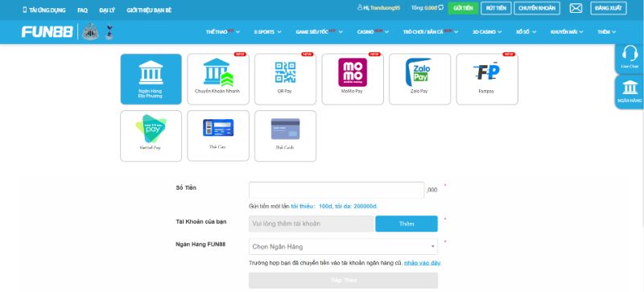644x292 pixels.
Task: Click the nhấp vào đây link
Action: [422, 263]
